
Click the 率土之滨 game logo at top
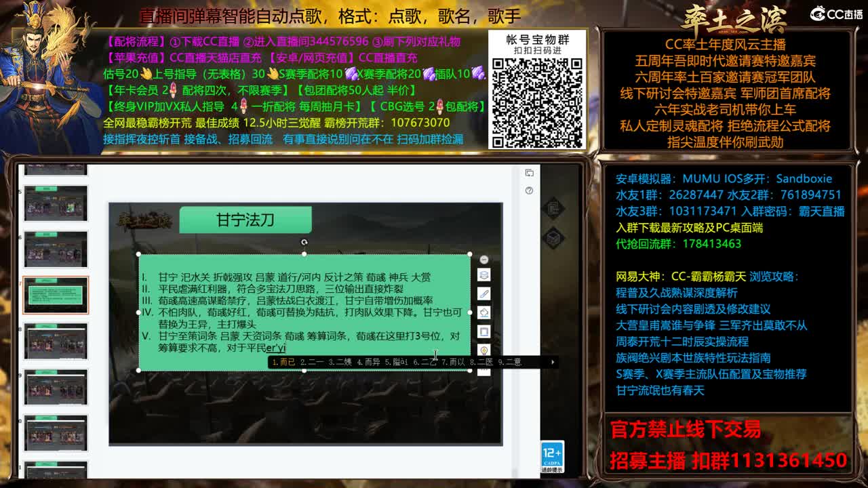click(x=735, y=18)
